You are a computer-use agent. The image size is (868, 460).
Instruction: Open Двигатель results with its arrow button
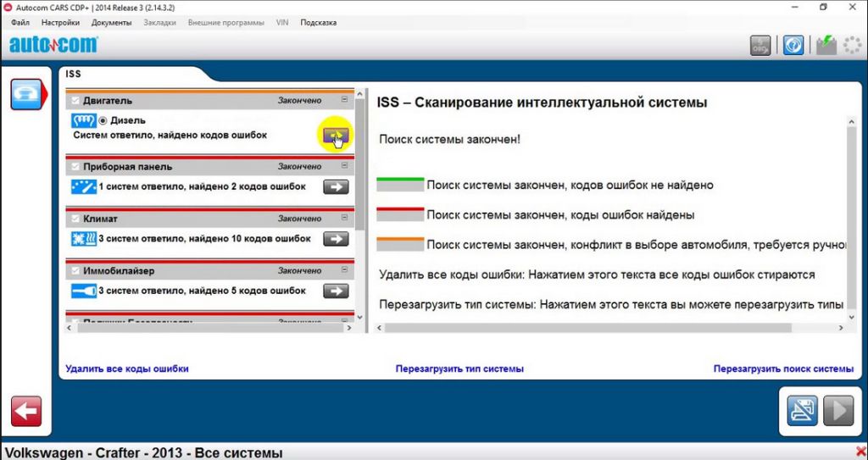(x=336, y=135)
